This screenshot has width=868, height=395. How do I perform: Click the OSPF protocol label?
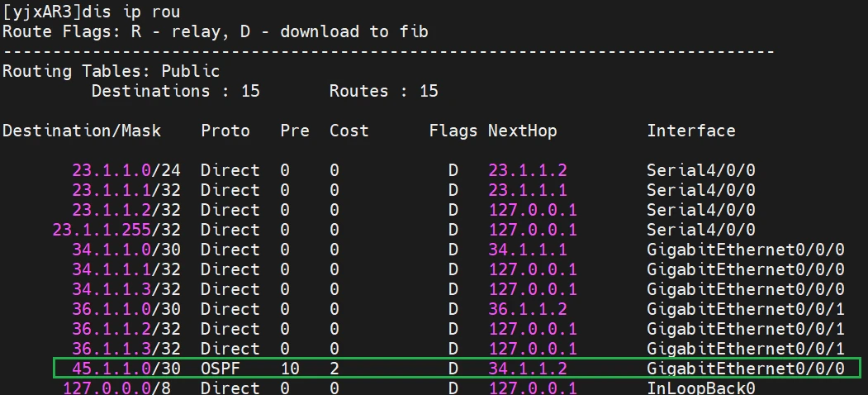(221, 368)
